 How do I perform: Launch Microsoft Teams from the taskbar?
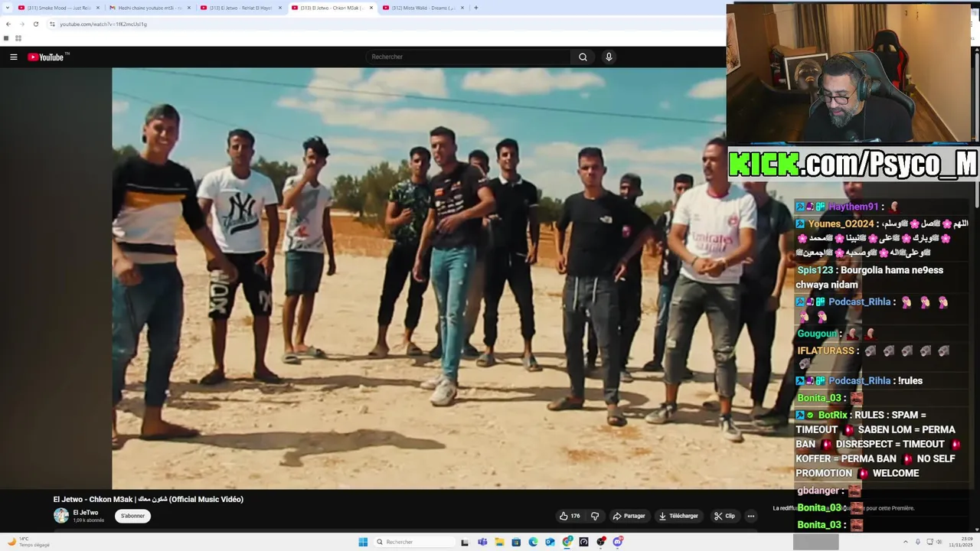pos(482,542)
